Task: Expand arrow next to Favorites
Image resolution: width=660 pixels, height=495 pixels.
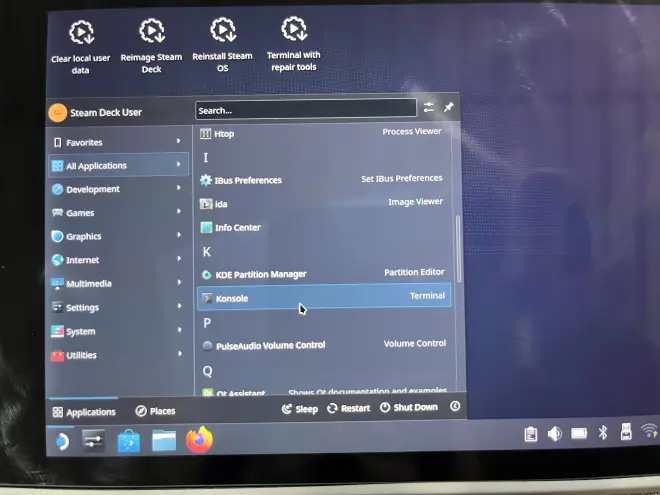Action: point(178,141)
